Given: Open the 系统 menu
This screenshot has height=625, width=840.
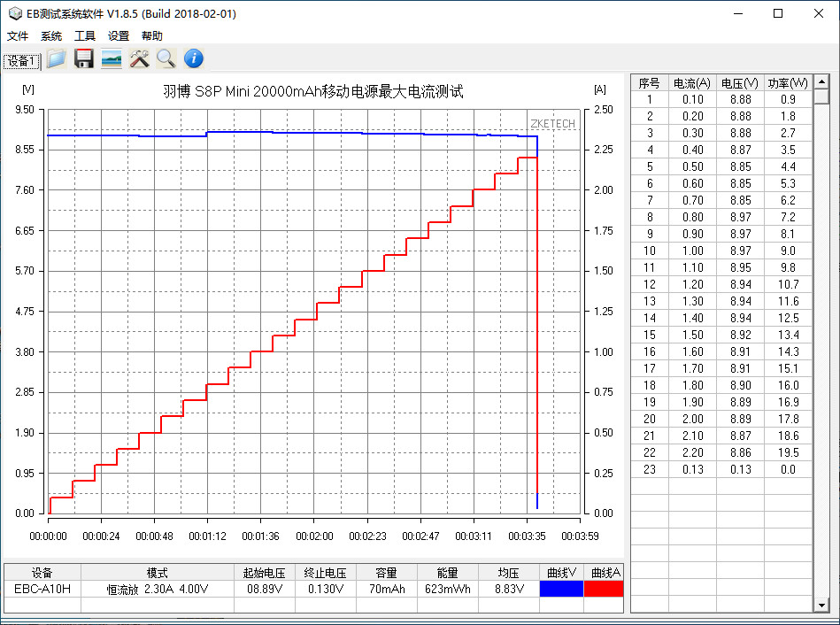Looking at the screenshot, I should coord(50,36).
